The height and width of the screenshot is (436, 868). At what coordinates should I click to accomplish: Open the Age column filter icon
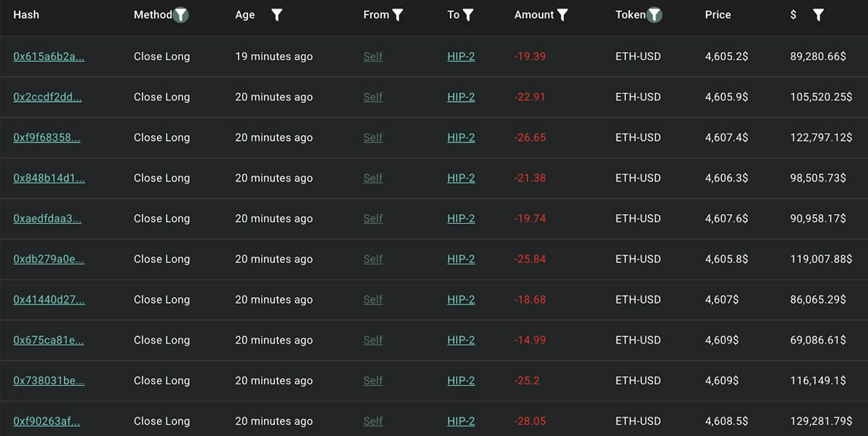(277, 14)
